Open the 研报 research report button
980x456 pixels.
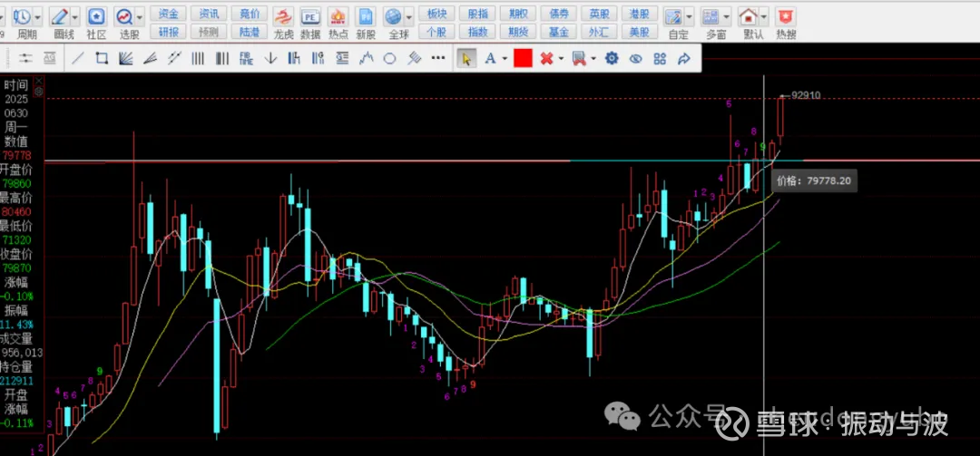pos(168,32)
